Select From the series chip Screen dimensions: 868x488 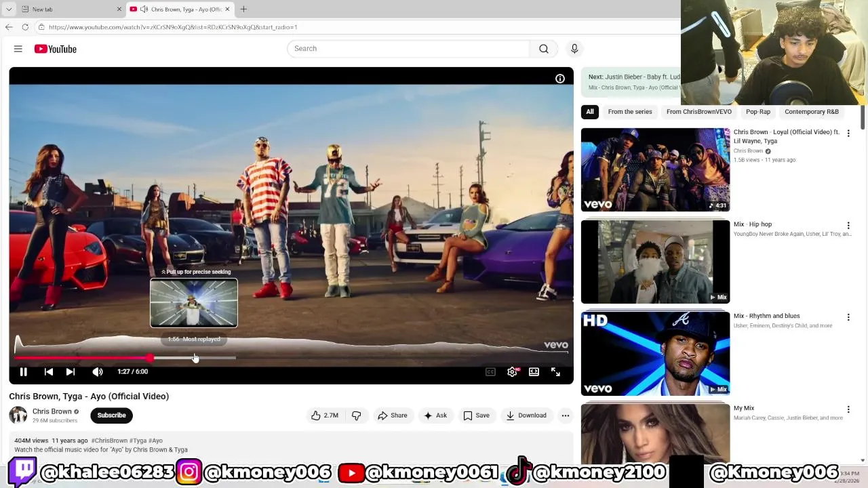pyautogui.click(x=630, y=112)
